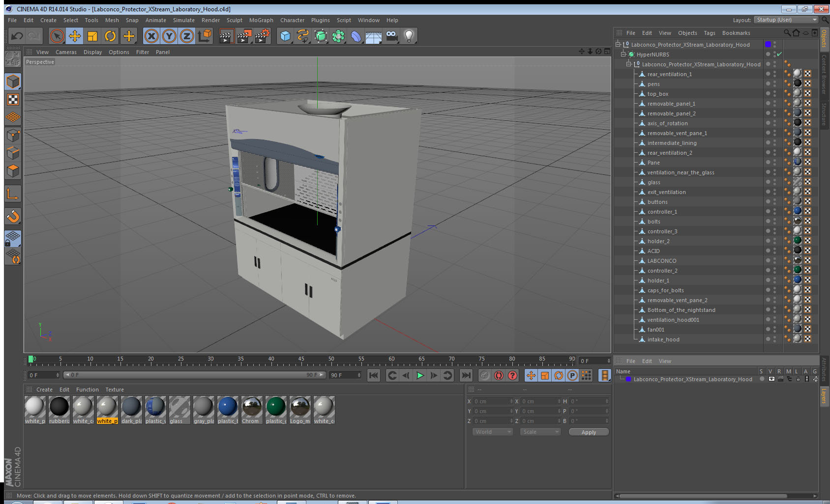Collapse top Labconco_Protector_XStream_Laboratory_Hood root node

coord(618,44)
